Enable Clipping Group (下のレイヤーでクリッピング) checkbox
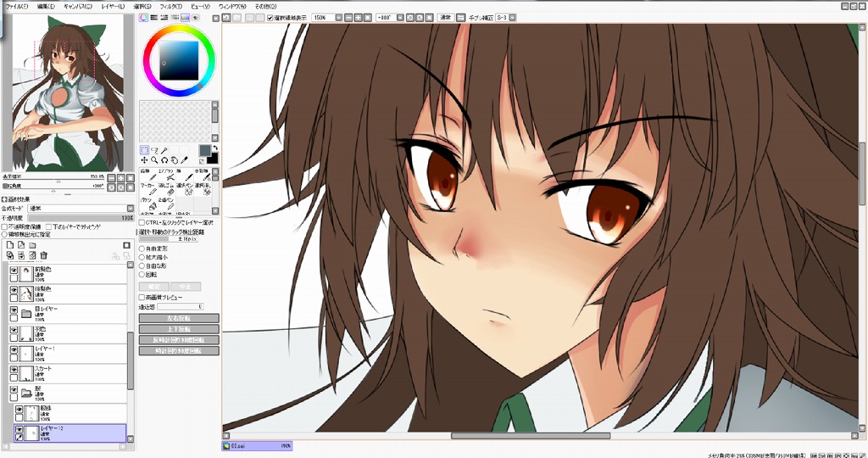 coord(48,227)
